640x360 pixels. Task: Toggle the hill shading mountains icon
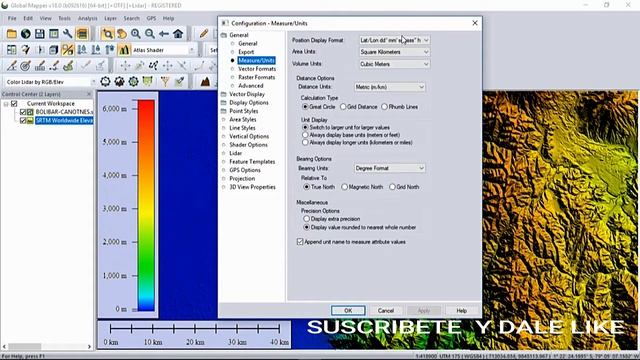124,50
